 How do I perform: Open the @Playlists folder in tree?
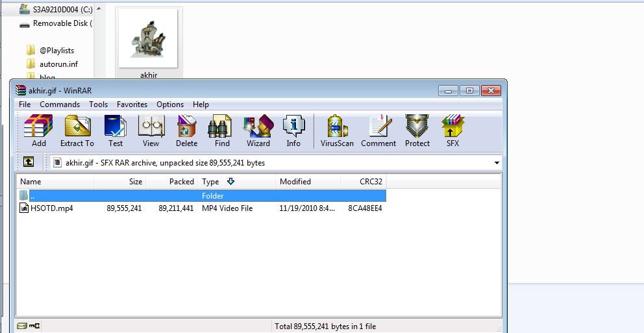click(x=56, y=51)
